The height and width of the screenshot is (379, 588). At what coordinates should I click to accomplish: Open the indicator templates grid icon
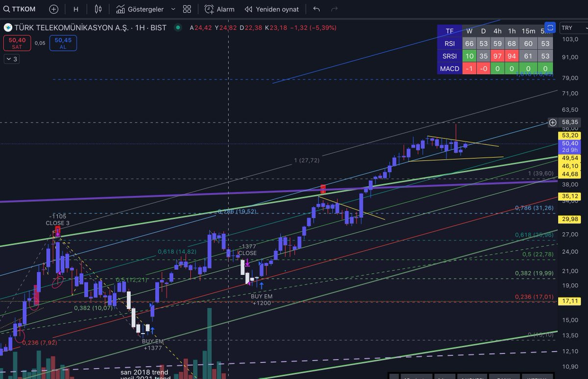point(187,9)
